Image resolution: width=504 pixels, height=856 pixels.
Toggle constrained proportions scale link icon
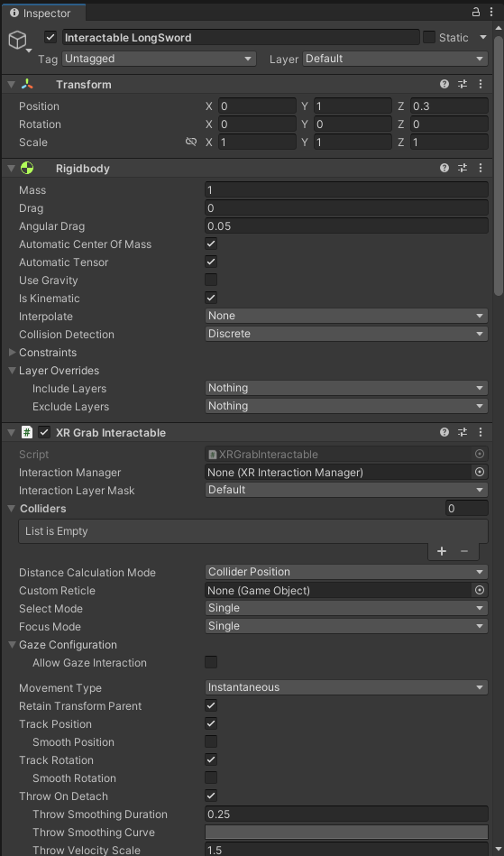point(191,142)
